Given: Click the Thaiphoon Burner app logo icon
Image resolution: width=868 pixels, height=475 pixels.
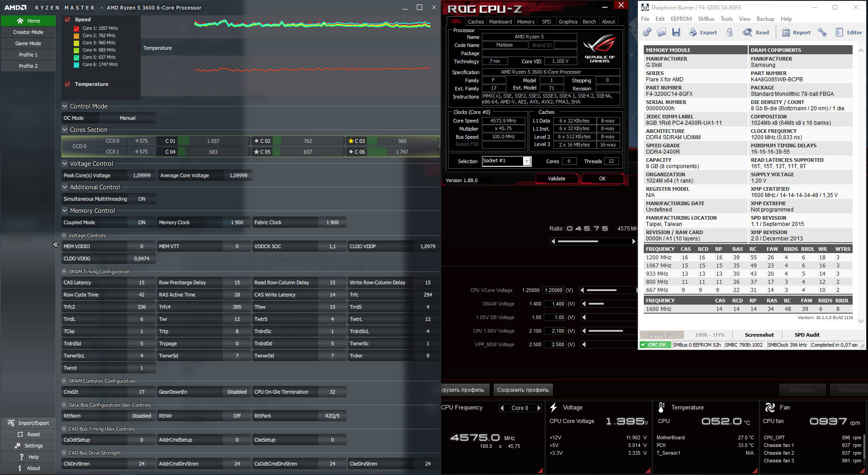Looking at the screenshot, I should 645,8.
